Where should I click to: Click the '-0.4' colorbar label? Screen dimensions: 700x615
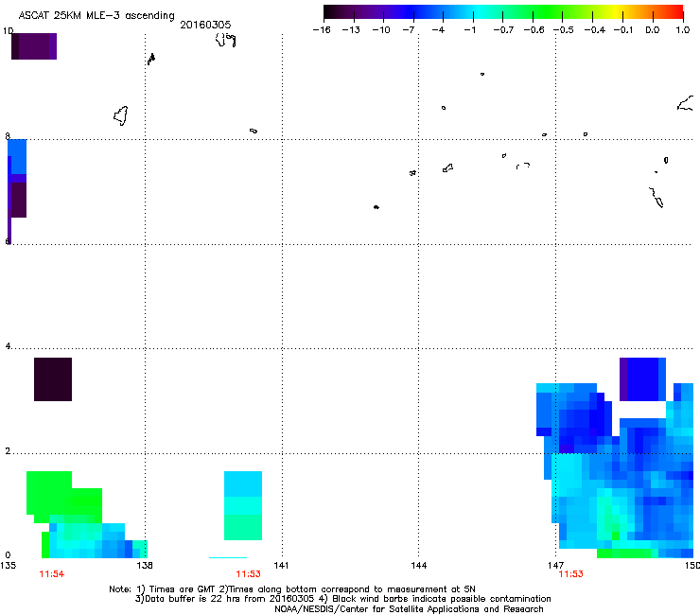[595, 30]
